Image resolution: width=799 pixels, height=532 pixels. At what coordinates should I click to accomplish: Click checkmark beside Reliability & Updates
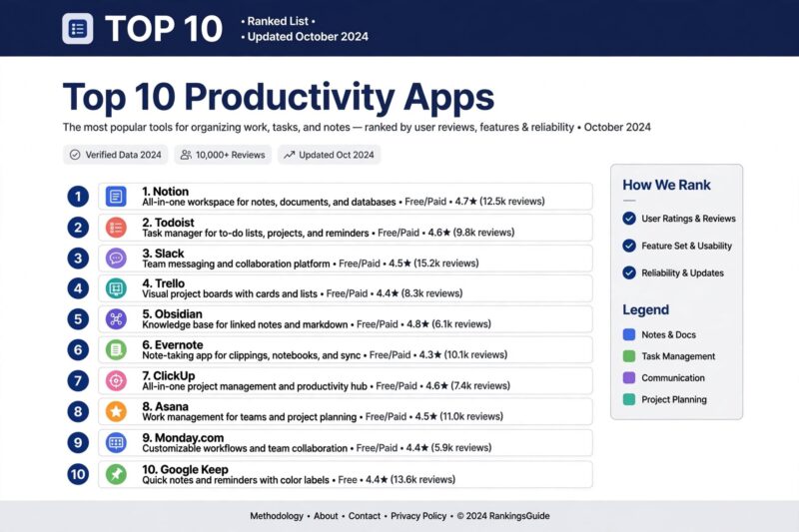[629, 272]
